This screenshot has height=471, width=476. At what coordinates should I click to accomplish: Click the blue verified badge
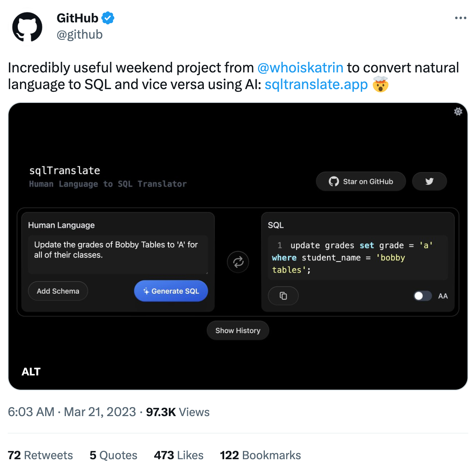(108, 18)
